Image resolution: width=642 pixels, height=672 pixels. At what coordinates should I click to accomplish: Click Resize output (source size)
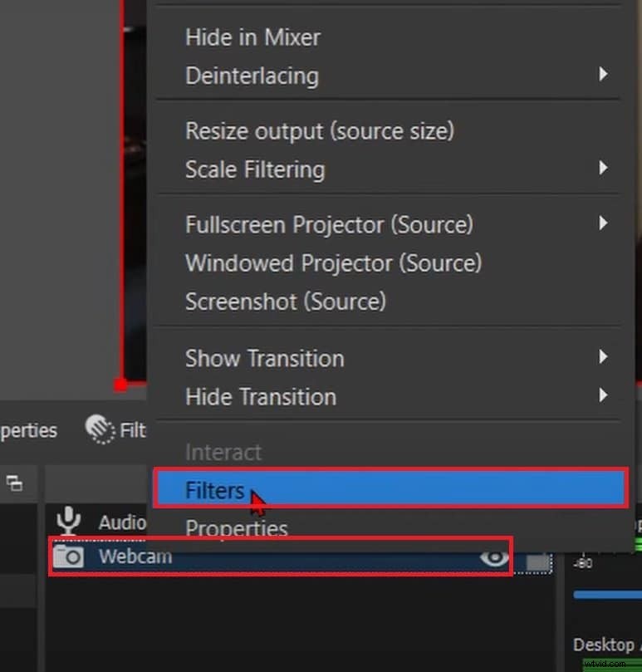click(320, 130)
